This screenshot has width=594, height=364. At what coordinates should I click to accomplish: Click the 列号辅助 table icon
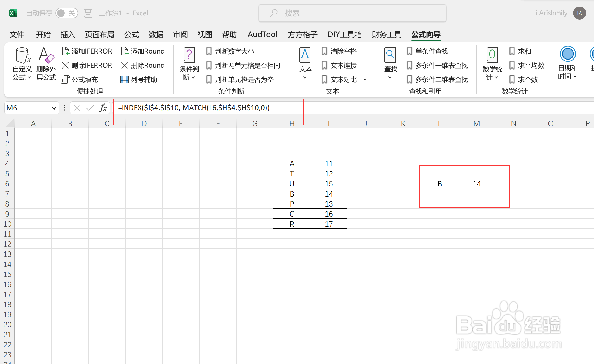(x=125, y=79)
